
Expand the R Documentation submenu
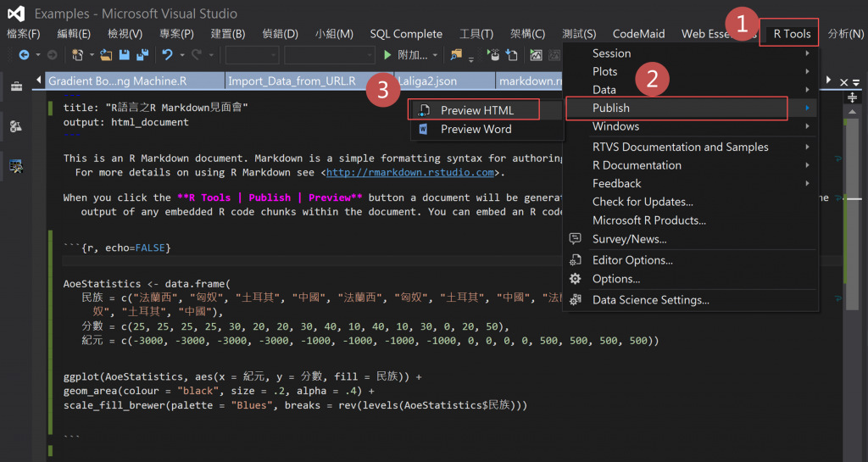click(x=808, y=165)
